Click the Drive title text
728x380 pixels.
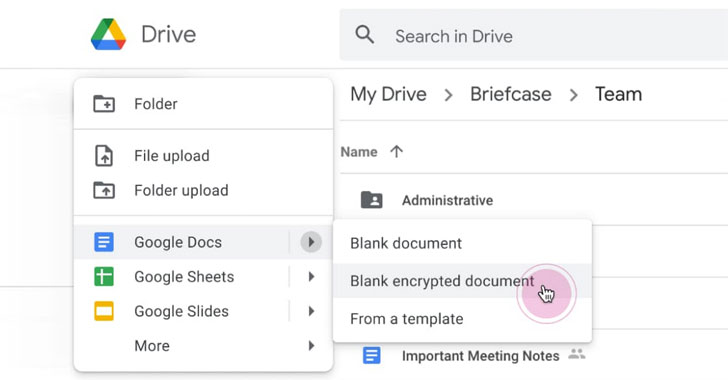click(169, 34)
